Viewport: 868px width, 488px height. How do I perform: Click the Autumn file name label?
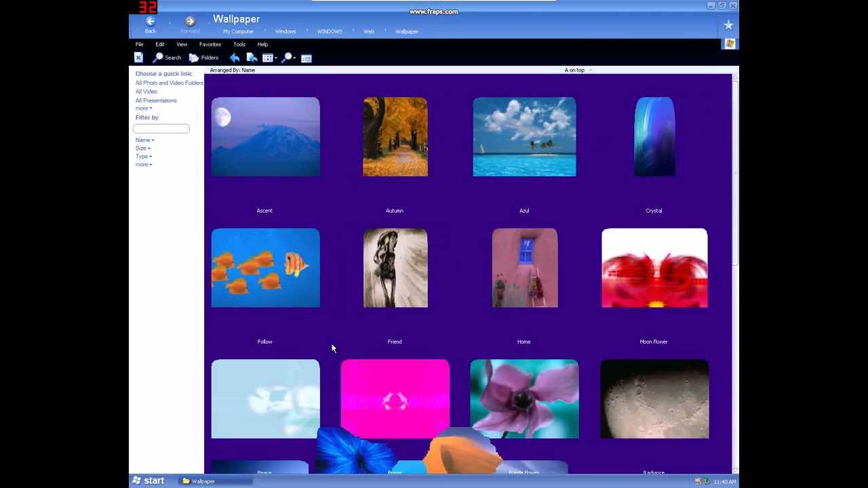[x=395, y=211]
